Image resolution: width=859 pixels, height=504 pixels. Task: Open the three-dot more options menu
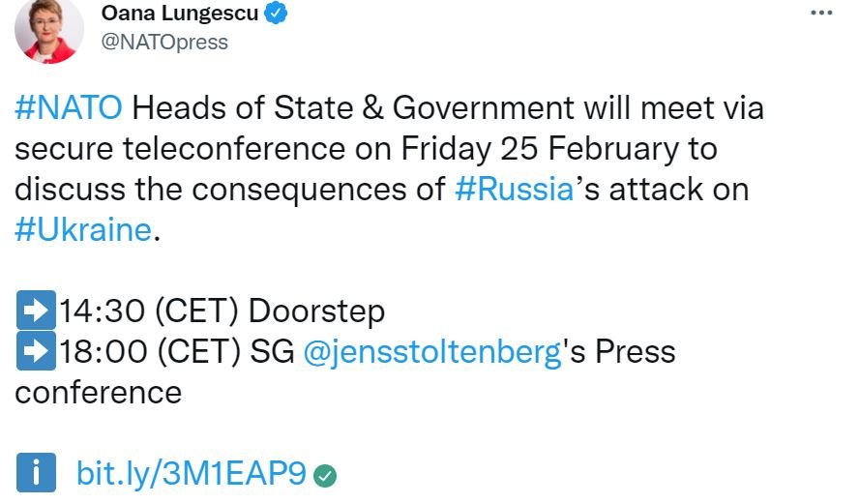coord(820,14)
